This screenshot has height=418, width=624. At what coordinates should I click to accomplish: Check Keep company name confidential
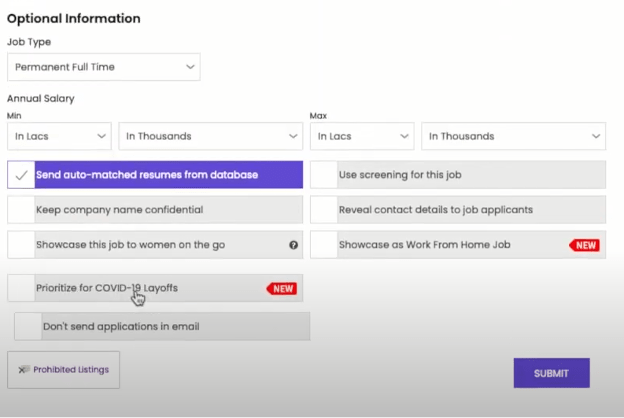pyautogui.click(x=21, y=209)
